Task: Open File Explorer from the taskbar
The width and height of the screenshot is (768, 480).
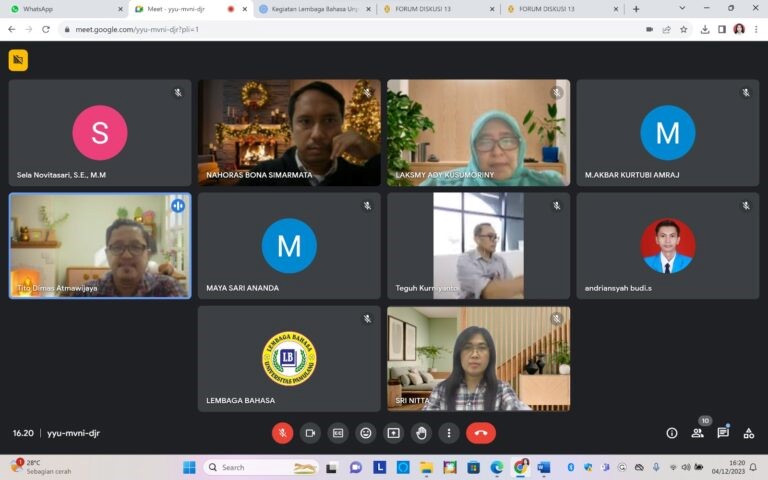Action: [426, 467]
